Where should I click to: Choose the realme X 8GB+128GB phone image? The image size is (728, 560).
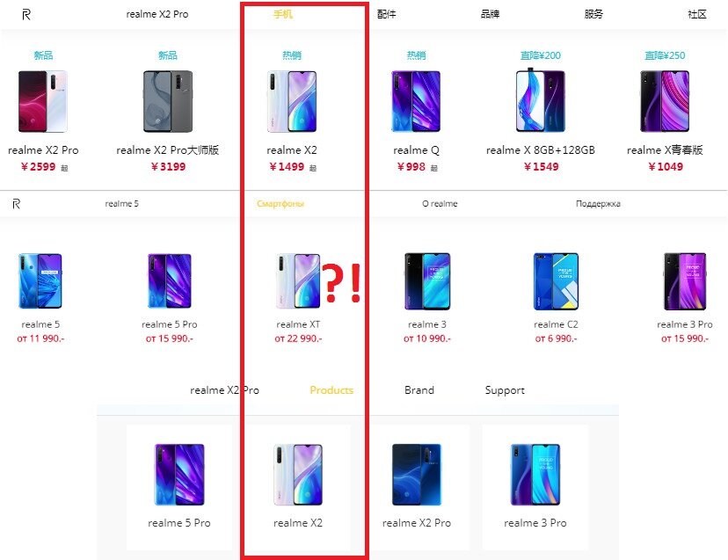pyautogui.click(x=541, y=100)
